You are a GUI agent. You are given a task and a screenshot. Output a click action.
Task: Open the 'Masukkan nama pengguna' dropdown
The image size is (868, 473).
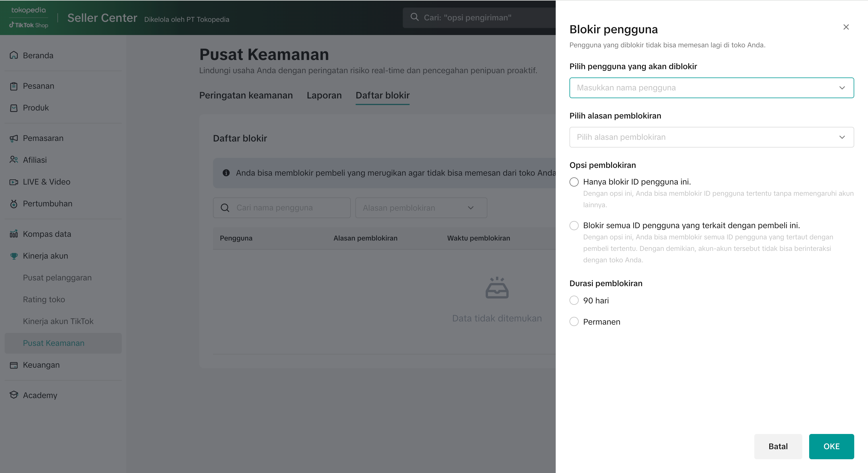coord(711,88)
